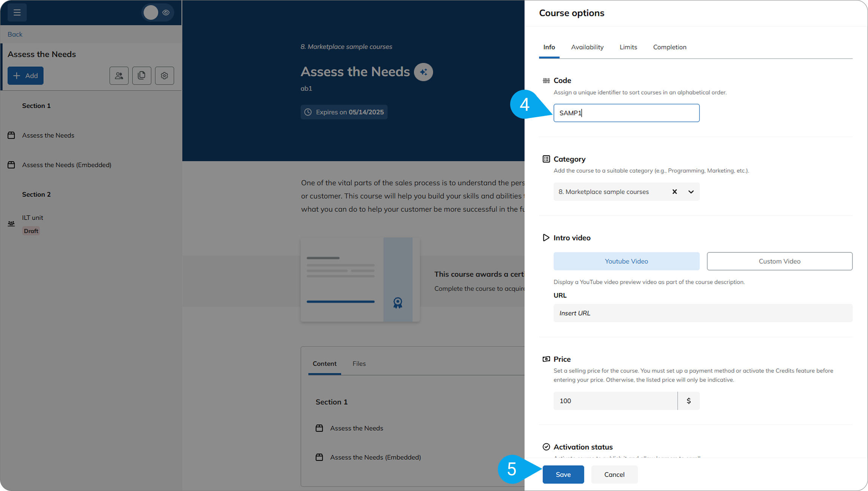Click the Activation status check icon

pos(546,447)
